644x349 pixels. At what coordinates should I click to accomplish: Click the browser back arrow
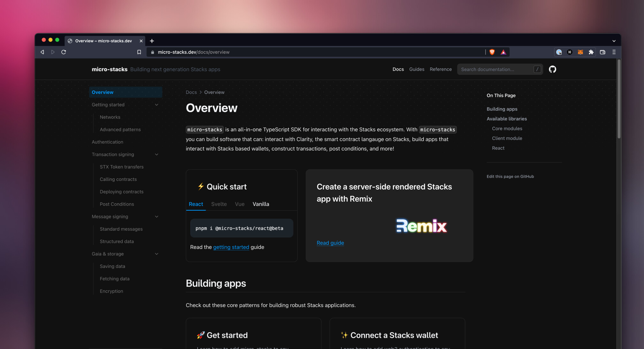(42, 52)
